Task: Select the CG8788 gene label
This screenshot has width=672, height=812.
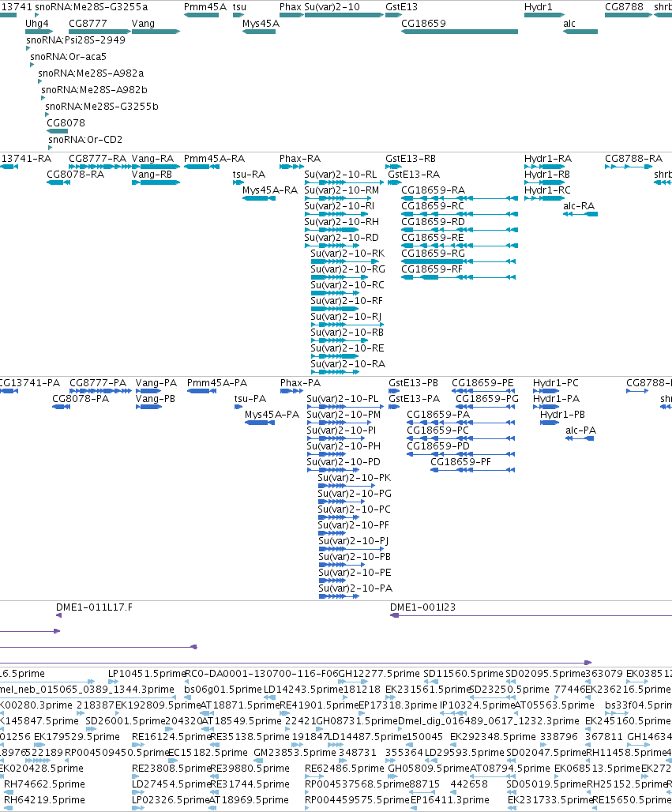Action: tap(624, 7)
